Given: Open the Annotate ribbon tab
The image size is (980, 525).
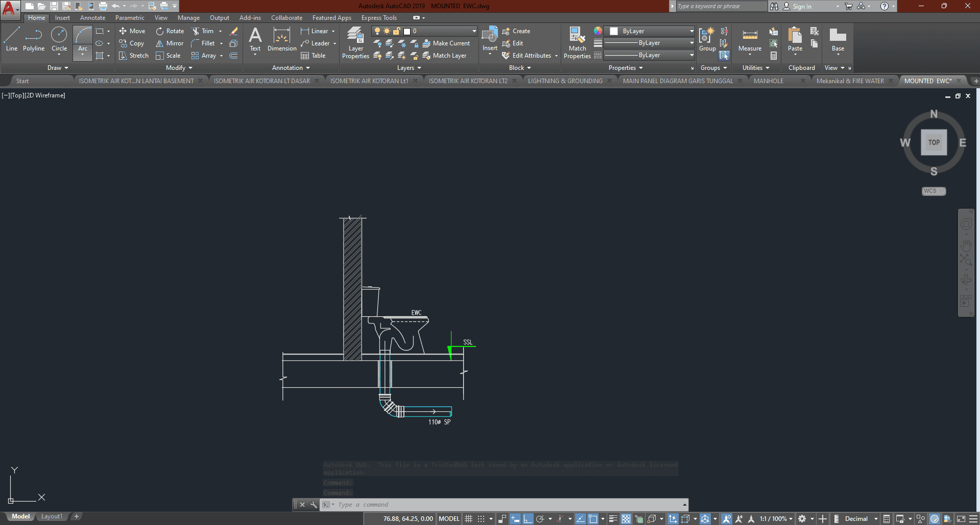Looking at the screenshot, I should click(92, 18).
